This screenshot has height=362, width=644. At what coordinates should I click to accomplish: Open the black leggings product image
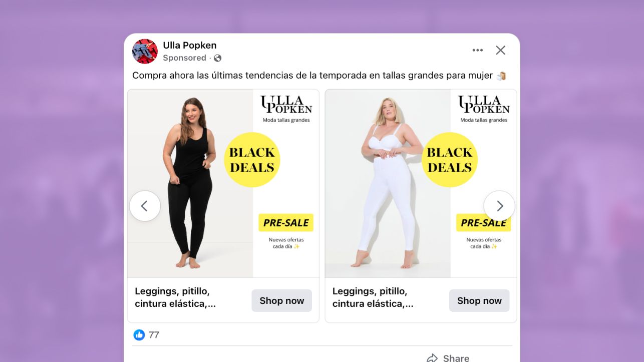point(190,183)
